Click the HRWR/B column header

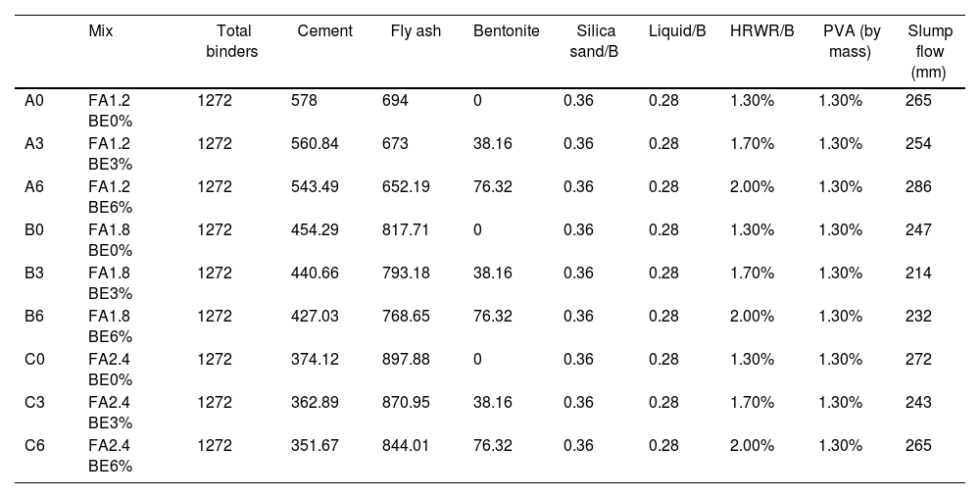coord(761,31)
